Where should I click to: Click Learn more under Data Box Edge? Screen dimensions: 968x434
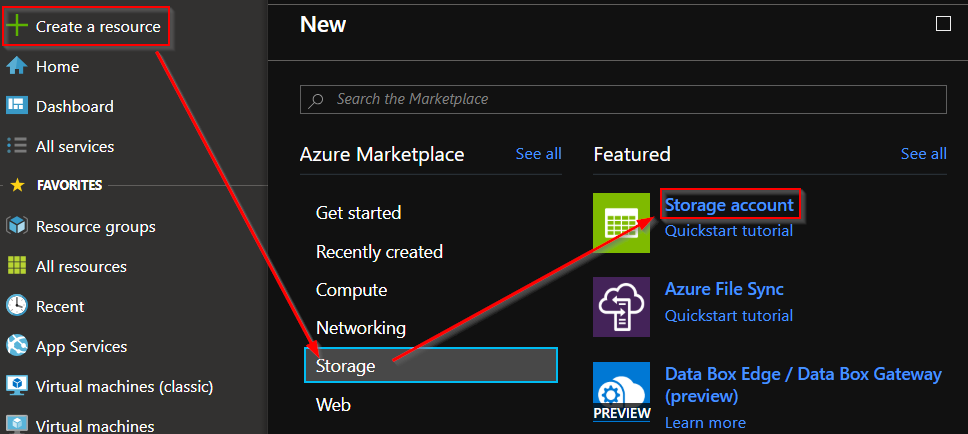[705, 423]
